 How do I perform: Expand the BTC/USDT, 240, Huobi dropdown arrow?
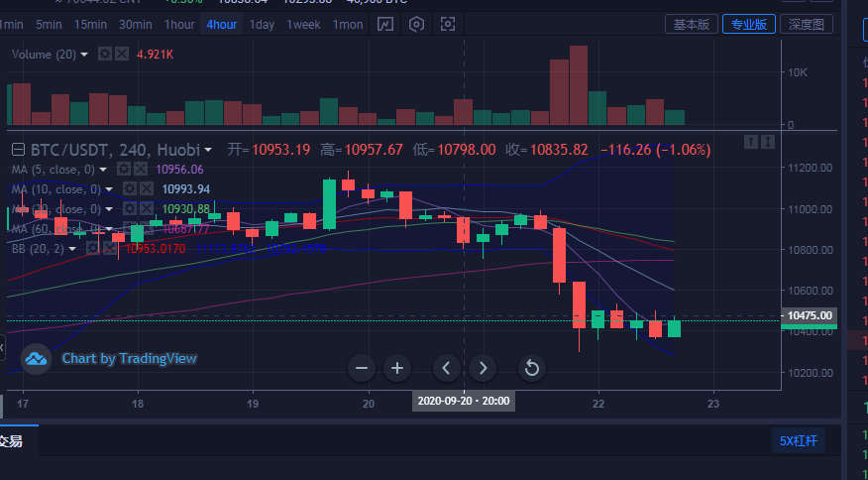click(x=207, y=150)
